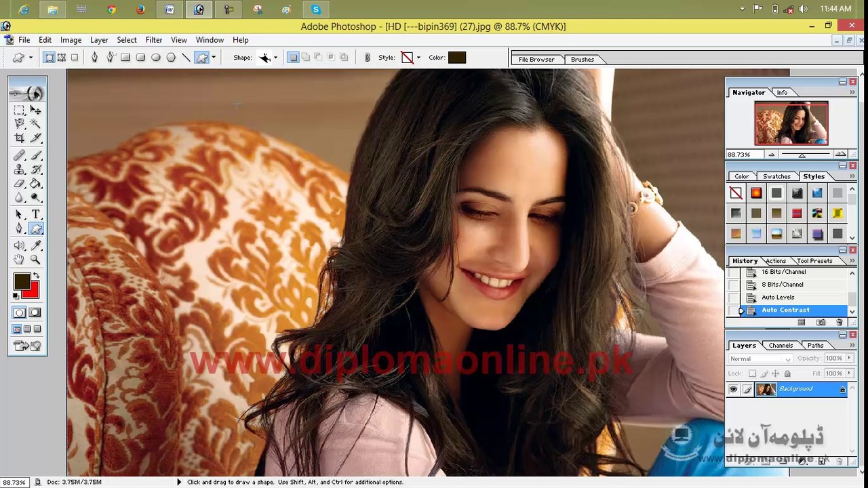Click the Color swatch in options bar
The image size is (868, 488).
(x=457, y=58)
